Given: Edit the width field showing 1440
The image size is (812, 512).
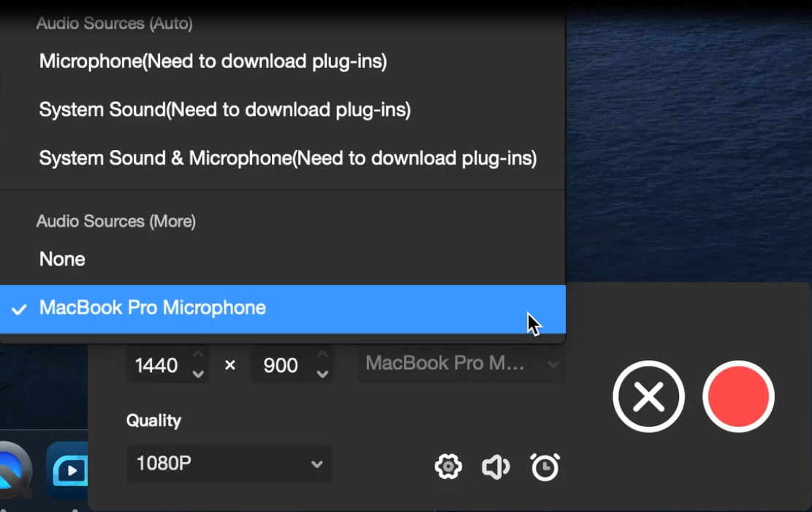Looking at the screenshot, I should (157, 365).
